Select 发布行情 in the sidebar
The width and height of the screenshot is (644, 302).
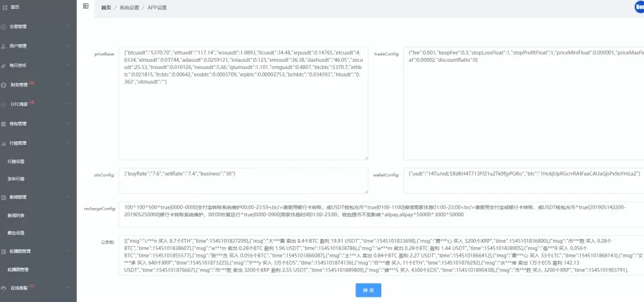tap(17, 178)
